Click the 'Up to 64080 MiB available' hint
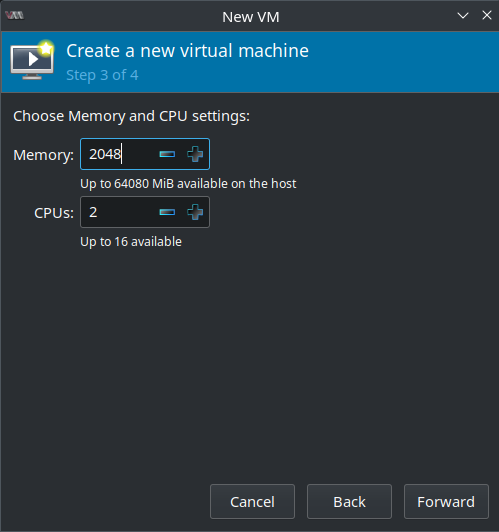Image resolution: width=499 pixels, height=532 pixels. [188, 184]
